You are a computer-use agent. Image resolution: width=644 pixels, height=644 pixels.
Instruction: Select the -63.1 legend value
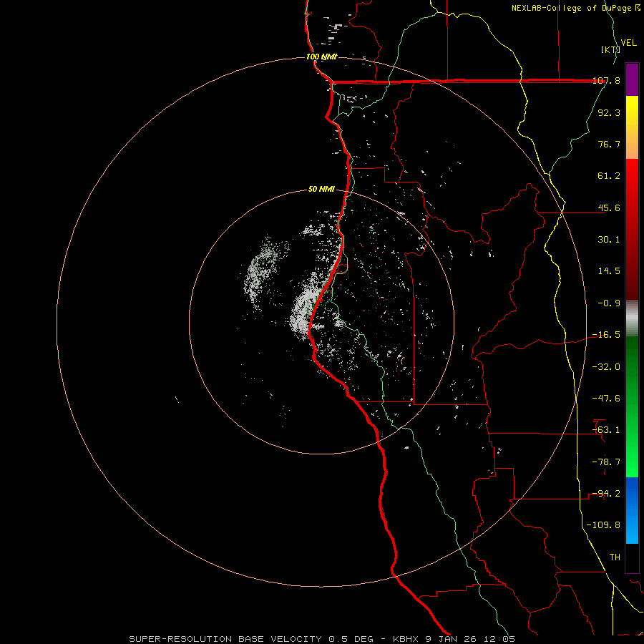point(606,430)
